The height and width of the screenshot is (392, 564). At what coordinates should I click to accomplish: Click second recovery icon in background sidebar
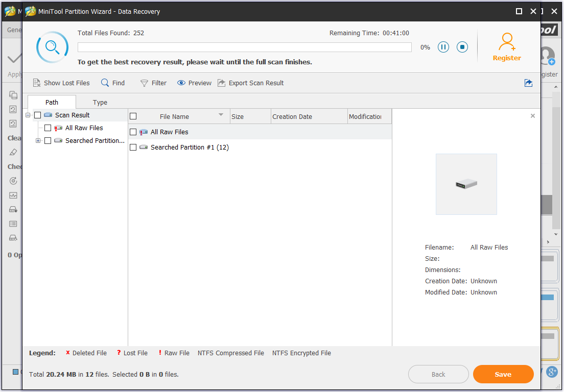(x=13, y=124)
